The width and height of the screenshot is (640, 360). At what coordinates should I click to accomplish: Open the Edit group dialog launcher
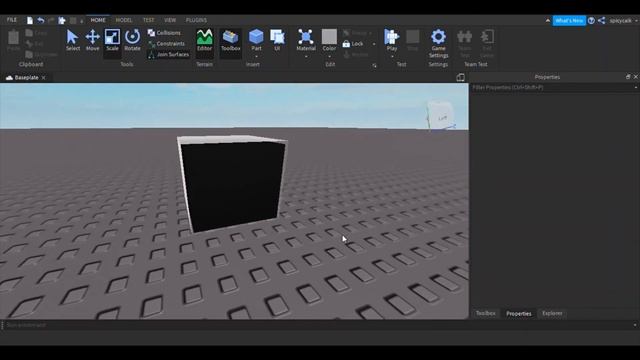point(374,66)
